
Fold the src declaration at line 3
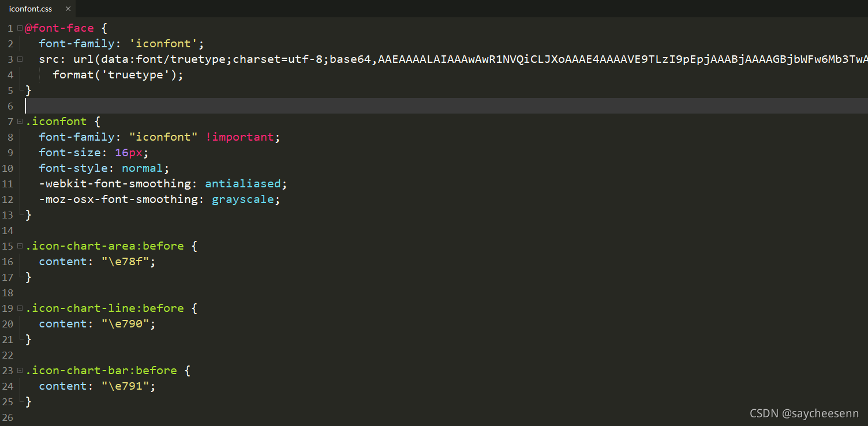[x=20, y=59]
